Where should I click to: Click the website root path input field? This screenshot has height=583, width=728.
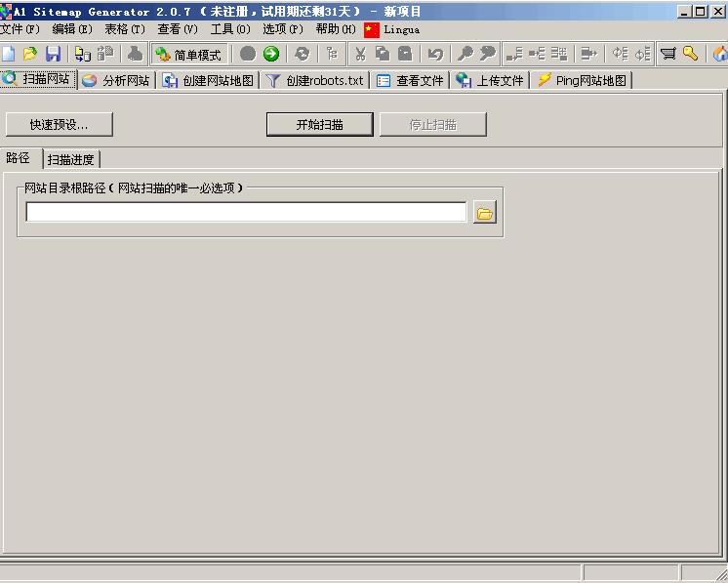point(246,213)
